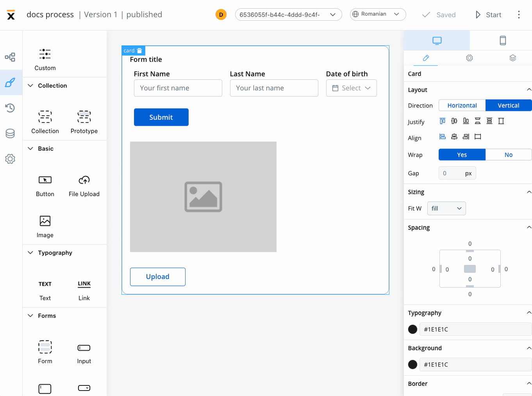532x396 pixels.
Task: Click the Typography color swatch
Action: click(412, 329)
